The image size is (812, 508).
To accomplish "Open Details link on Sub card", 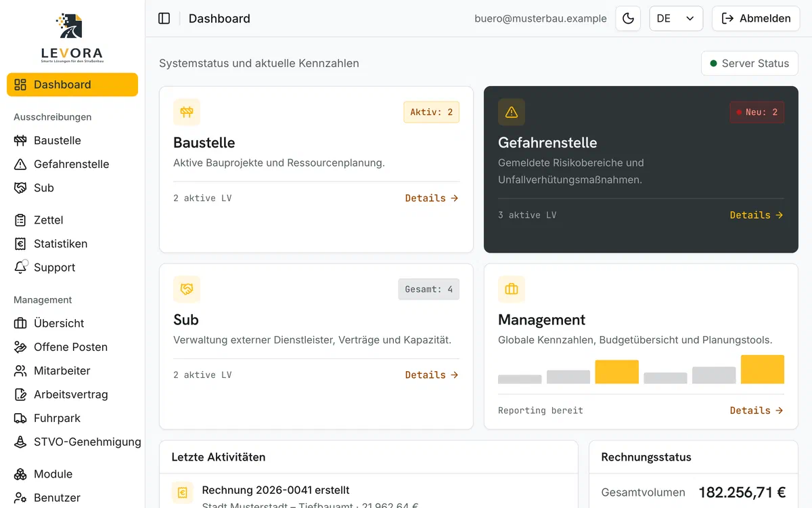I will click(x=432, y=375).
